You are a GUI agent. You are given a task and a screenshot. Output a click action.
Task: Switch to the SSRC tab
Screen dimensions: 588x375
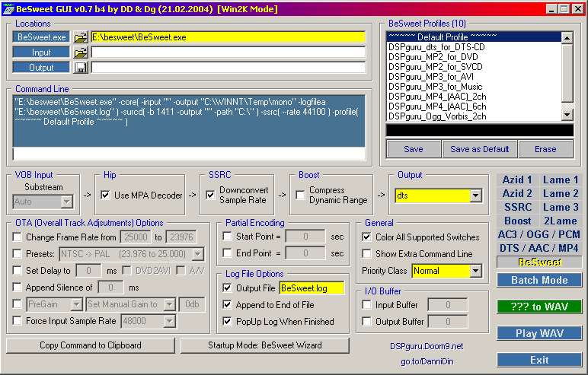(518, 207)
